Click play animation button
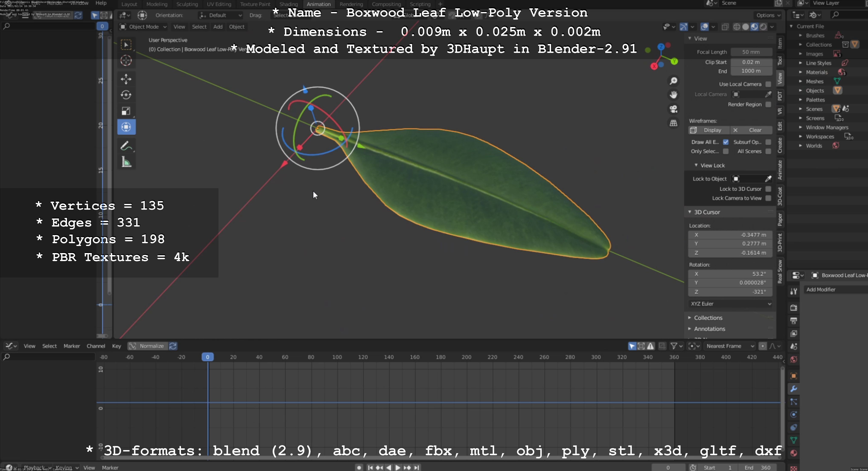Viewport: 868px width, 471px height. [x=398, y=467]
